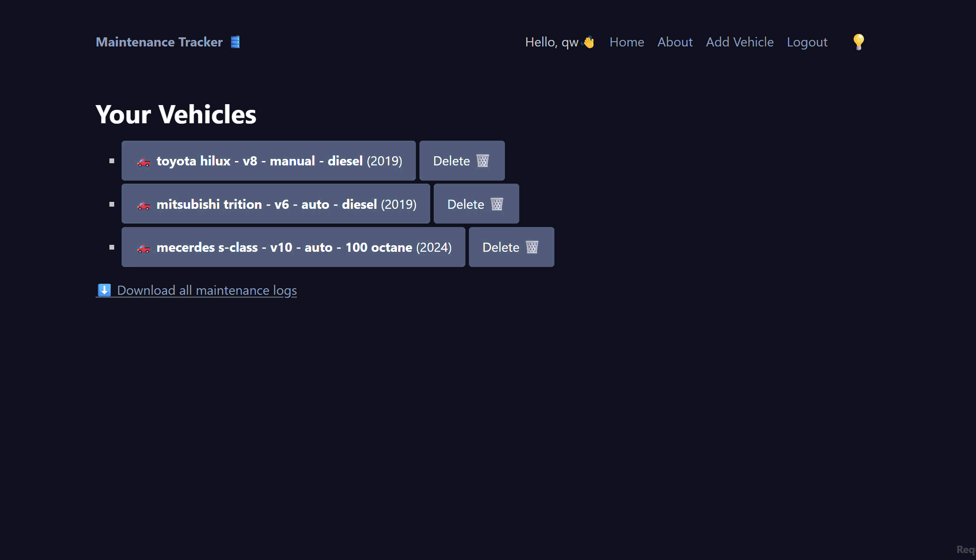
Task: Click the blue download arrow icon
Action: 104,290
